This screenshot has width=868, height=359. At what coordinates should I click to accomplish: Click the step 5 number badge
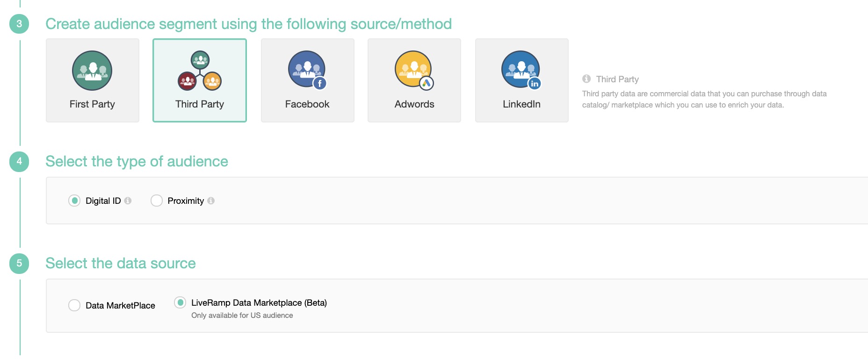click(19, 263)
